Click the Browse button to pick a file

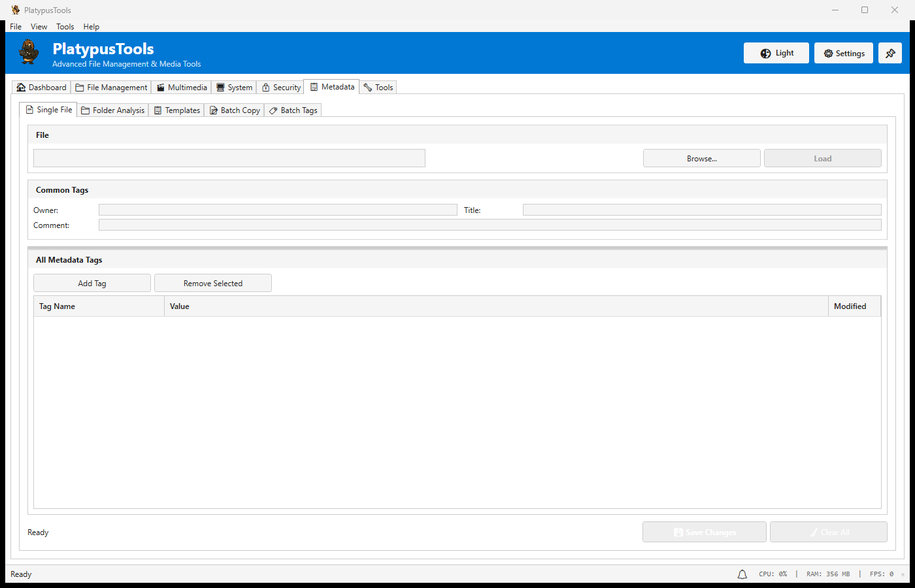pyautogui.click(x=701, y=157)
